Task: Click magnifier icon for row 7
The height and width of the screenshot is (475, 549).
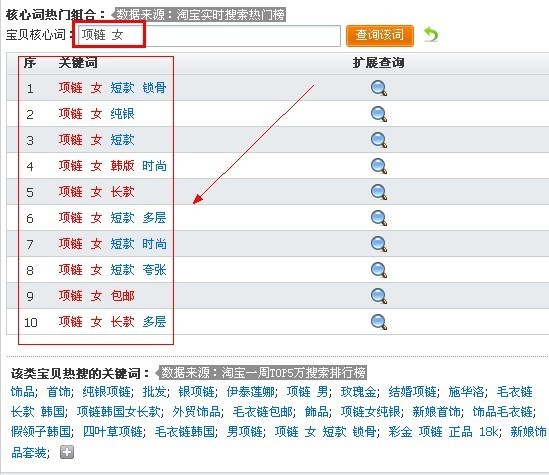Action: (379, 244)
